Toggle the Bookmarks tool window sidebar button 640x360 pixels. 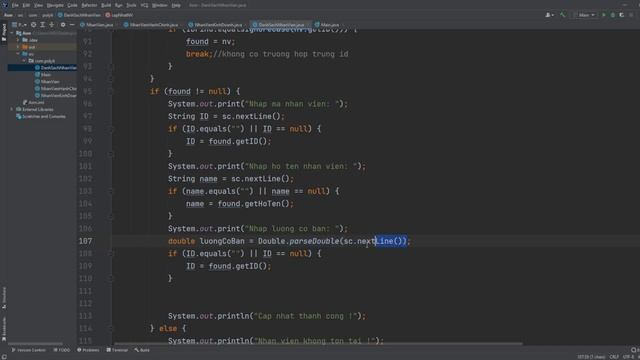coord(4,330)
